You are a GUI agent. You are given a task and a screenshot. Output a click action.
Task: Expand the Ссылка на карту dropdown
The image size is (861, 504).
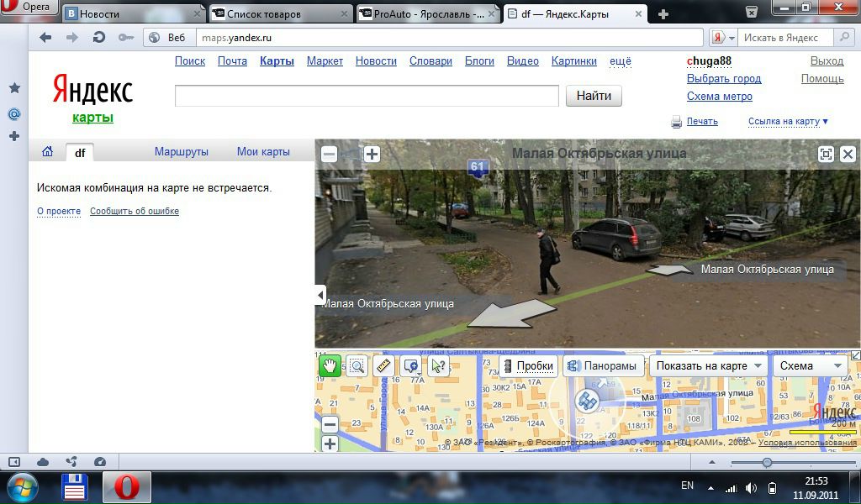788,122
